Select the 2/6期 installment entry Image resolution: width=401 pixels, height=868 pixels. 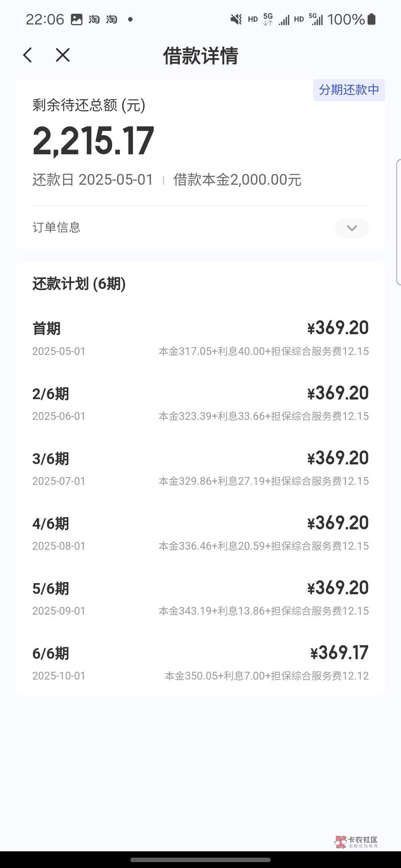(200, 404)
